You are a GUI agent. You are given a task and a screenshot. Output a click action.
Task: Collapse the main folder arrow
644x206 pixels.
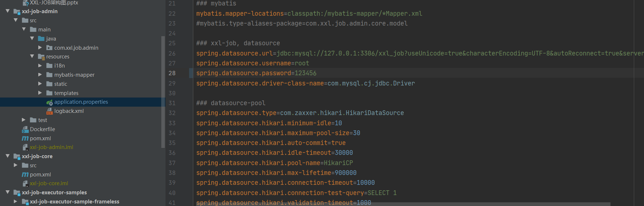coord(24,29)
